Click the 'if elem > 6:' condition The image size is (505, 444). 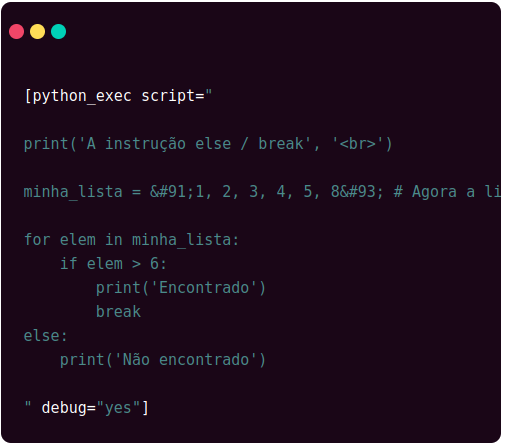pos(113,264)
